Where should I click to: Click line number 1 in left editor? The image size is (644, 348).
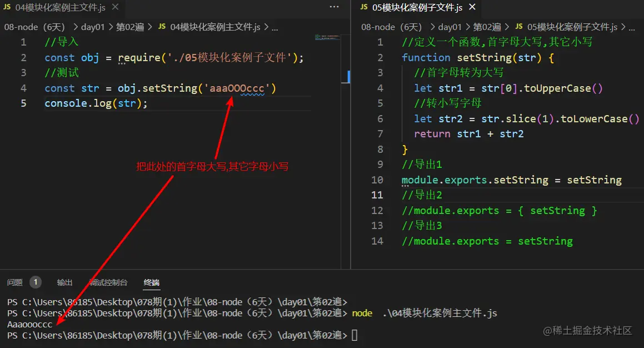[x=23, y=42]
